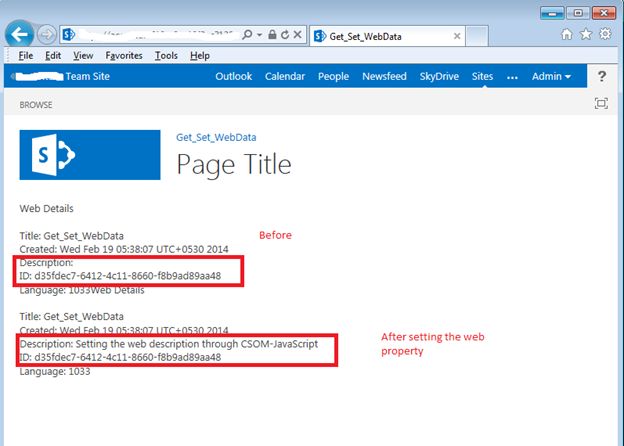The height and width of the screenshot is (446, 624).
Task: Go to Outlook in suite bar
Action: tap(234, 76)
